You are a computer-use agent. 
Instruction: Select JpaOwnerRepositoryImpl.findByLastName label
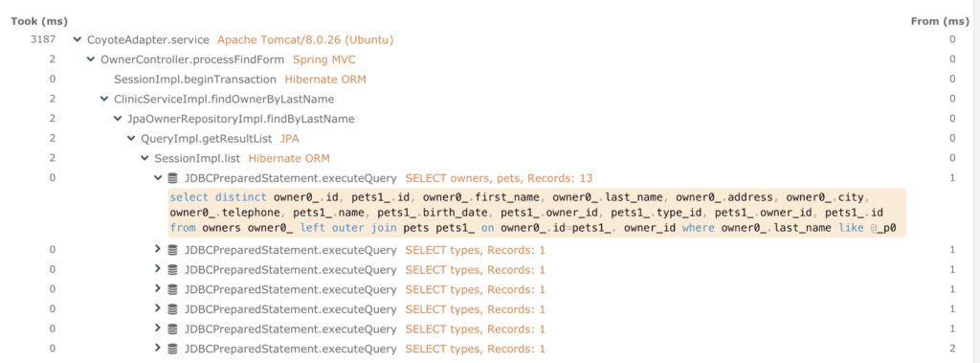coord(241,119)
